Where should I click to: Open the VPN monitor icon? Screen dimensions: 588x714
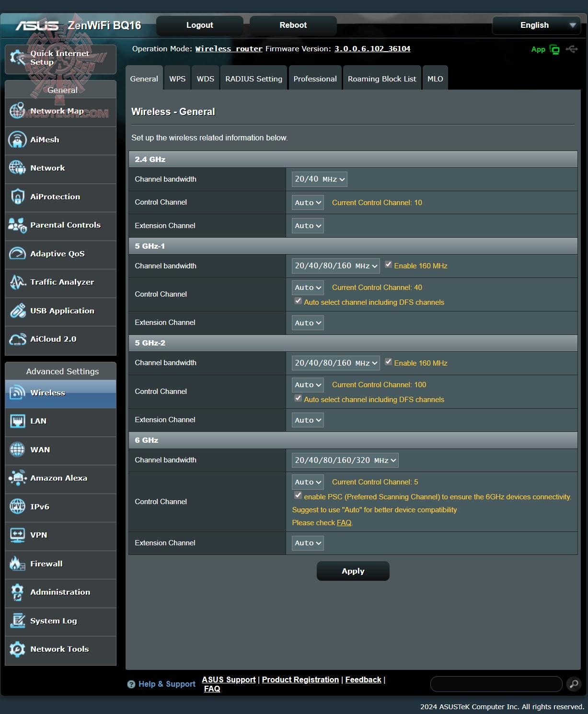tap(18, 535)
